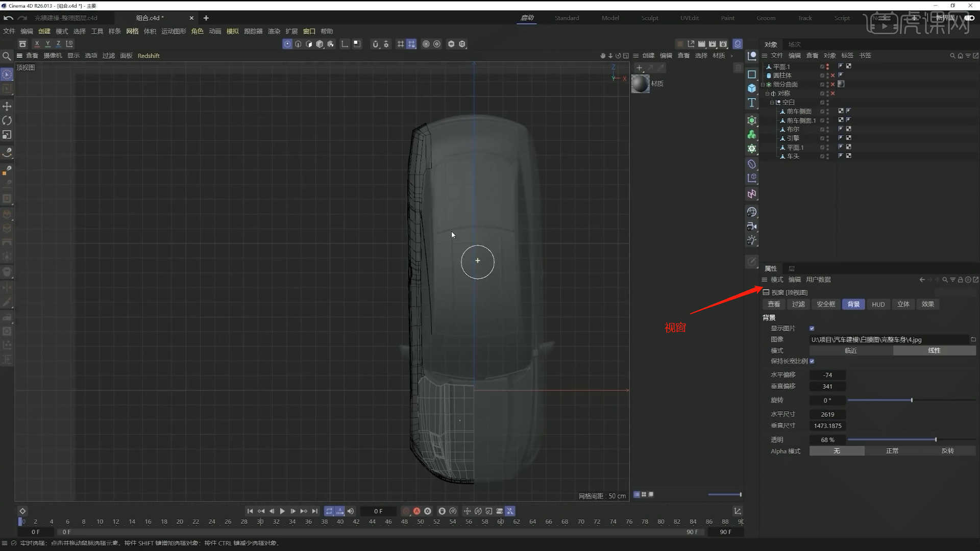Open the 文件 main menu
Screen dimensions: 980x551
click(9, 31)
